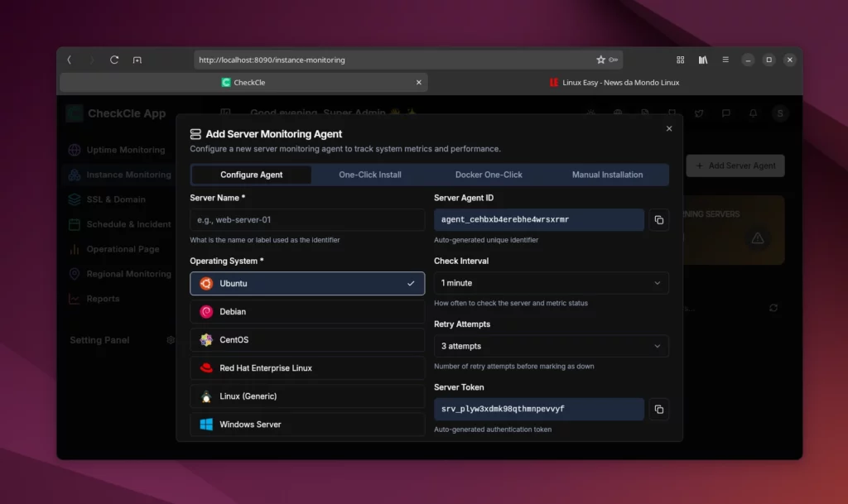Close the CheckCle browser tab
This screenshot has width=848, height=504.
(418, 83)
